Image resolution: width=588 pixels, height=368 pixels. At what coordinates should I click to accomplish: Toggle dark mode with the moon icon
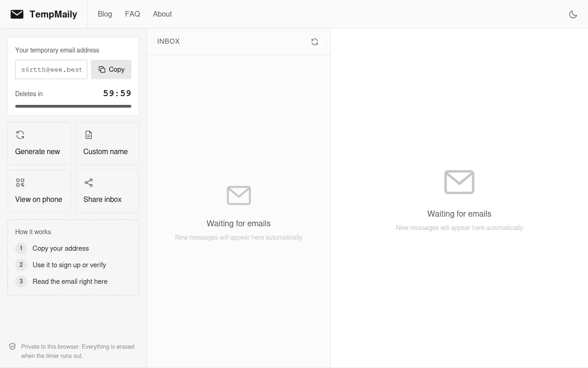(x=573, y=14)
